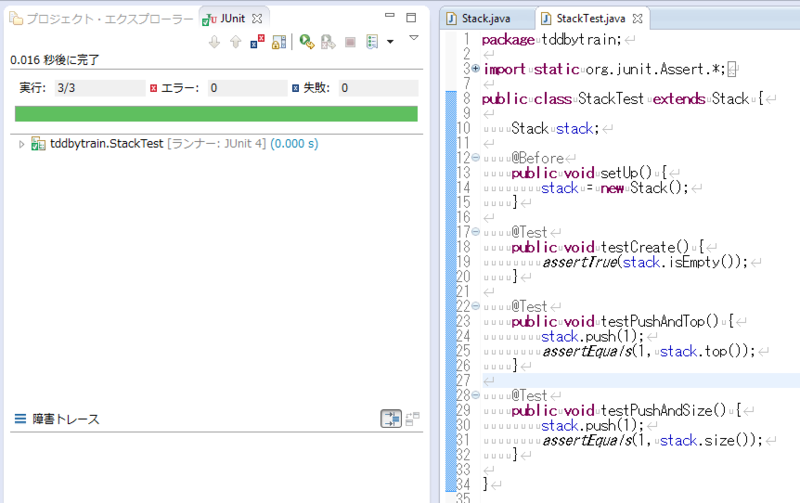Click the JUnit logo icon on JUnit tab

click(209, 19)
